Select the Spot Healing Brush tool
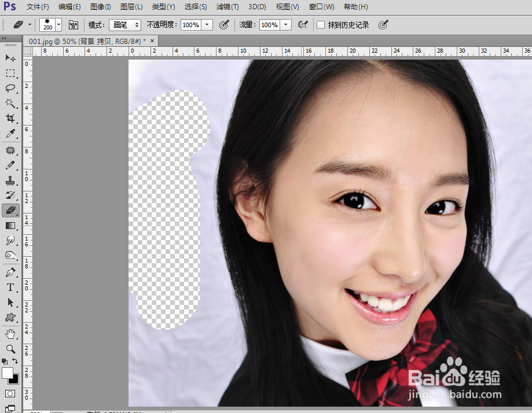Screen dimensions: 532x413 point(10,150)
